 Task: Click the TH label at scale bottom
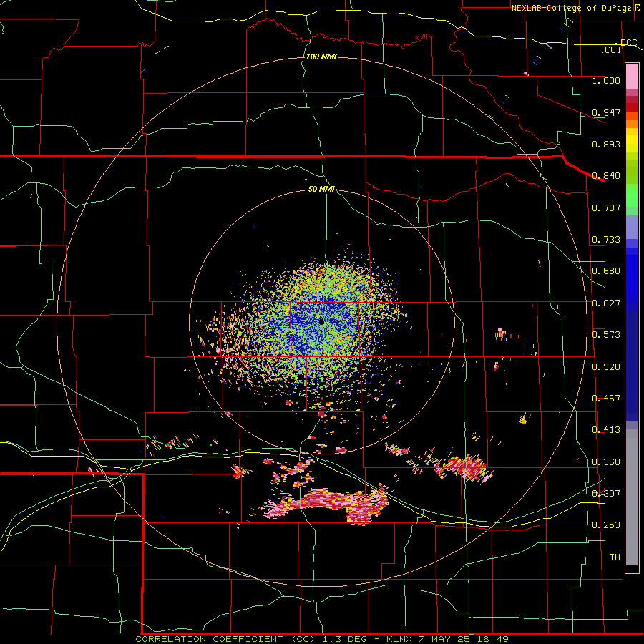coord(615,557)
